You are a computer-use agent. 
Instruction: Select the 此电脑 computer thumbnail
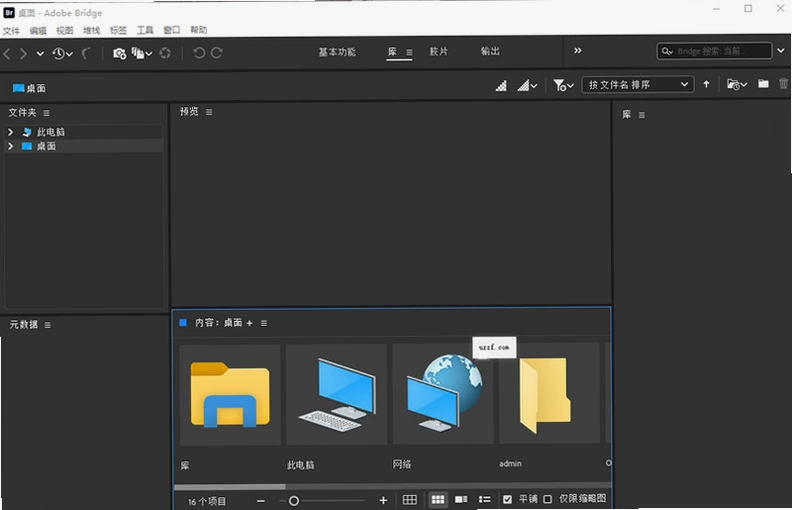tap(336, 394)
